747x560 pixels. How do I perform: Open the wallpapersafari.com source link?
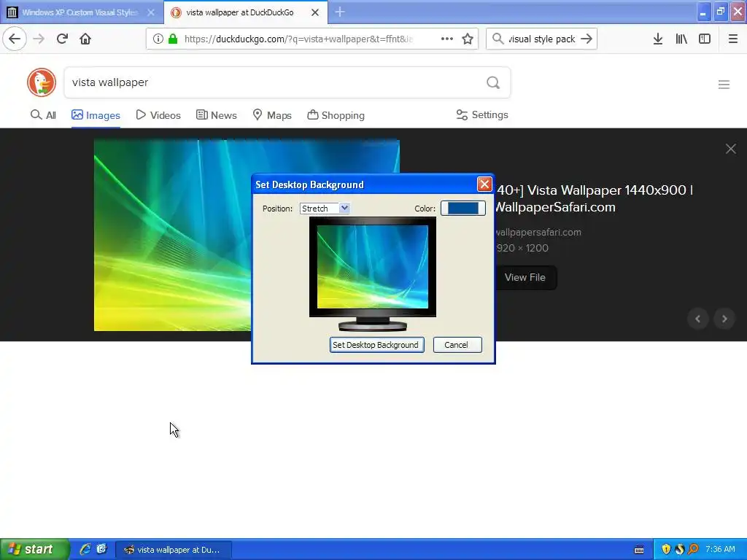[x=538, y=233]
